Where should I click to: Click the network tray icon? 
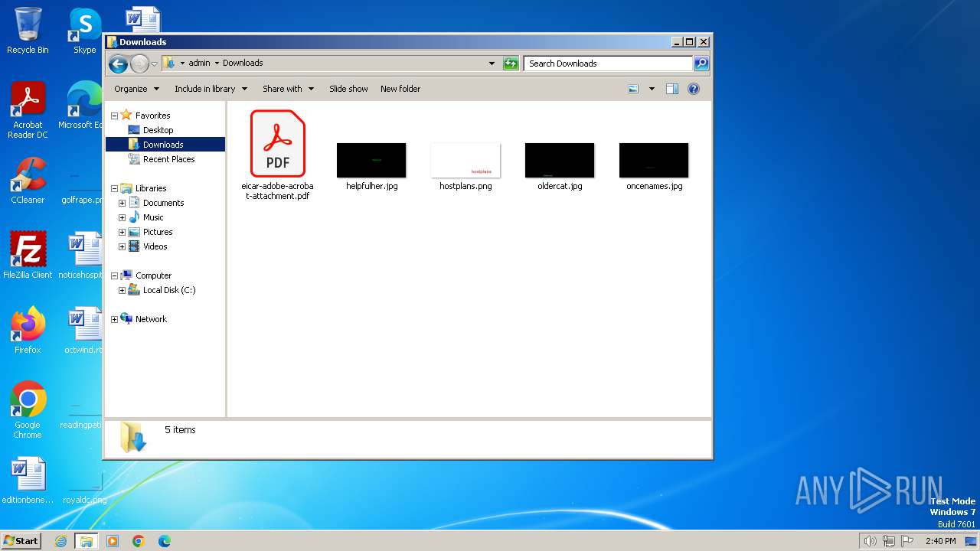[x=888, y=541]
